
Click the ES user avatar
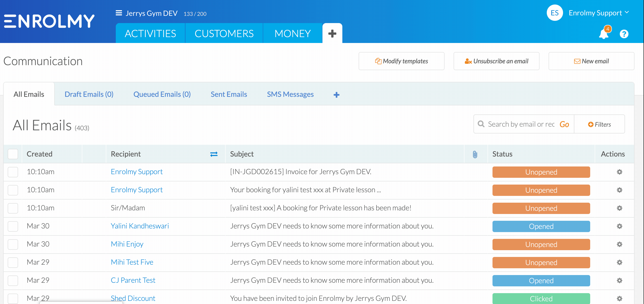pyautogui.click(x=554, y=13)
